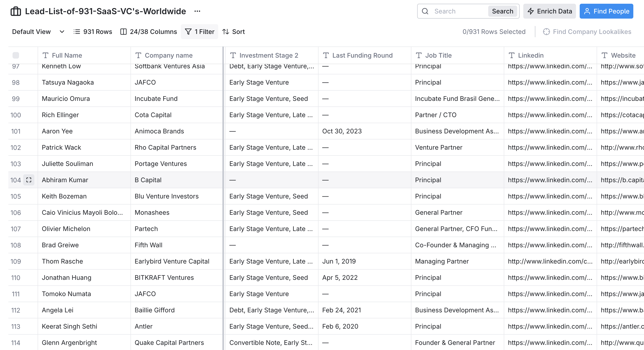Click the filter funnel icon

point(188,32)
